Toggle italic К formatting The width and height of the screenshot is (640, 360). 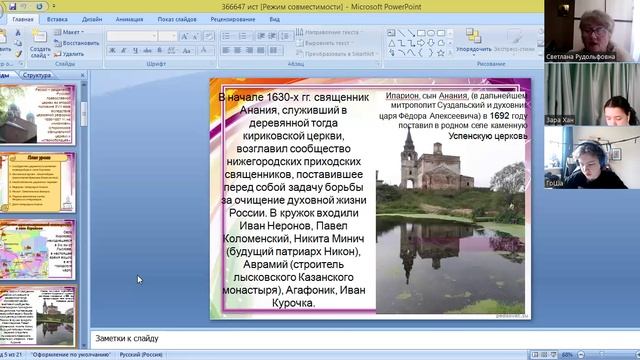(x=124, y=50)
